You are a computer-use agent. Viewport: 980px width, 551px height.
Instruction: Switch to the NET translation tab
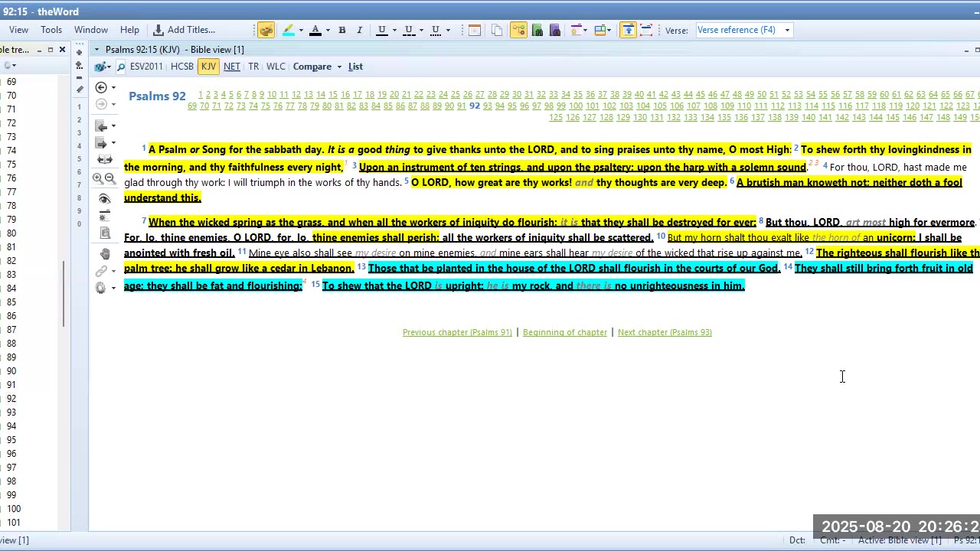pyautogui.click(x=231, y=67)
